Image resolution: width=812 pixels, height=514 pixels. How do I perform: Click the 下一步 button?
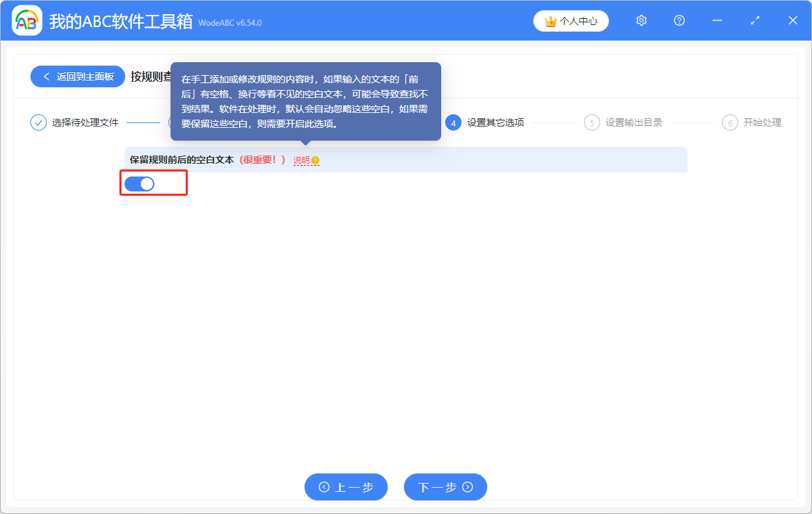(445, 487)
